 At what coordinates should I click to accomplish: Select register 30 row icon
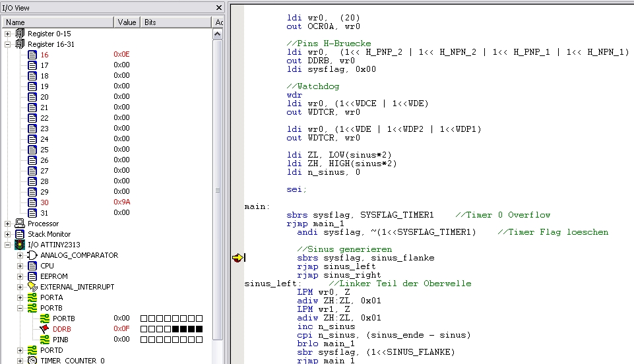coord(32,202)
